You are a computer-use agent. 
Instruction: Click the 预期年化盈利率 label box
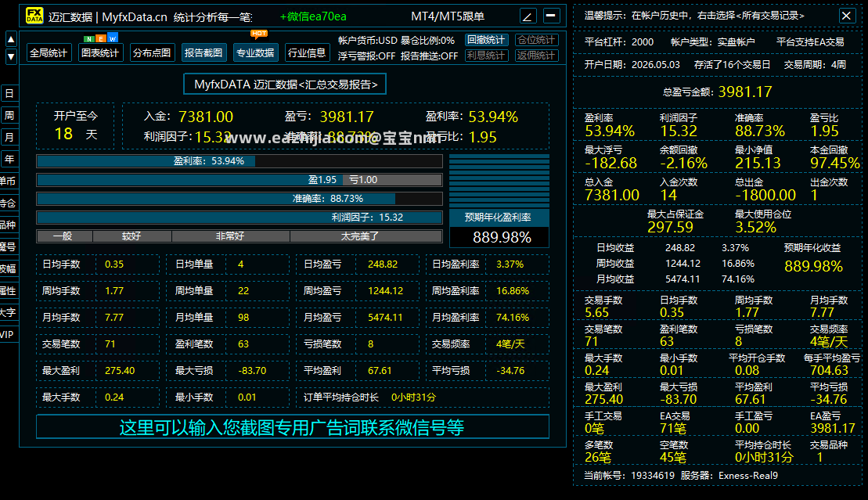tap(499, 218)
